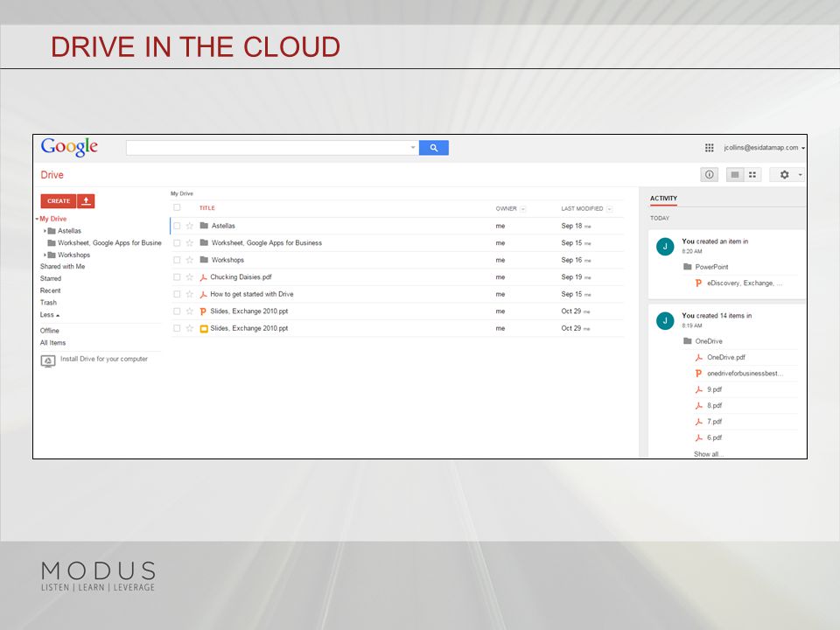Open eDiscovery, Exchange item in activity
Image resolution: width=840 pixels, height=630 pixels.
tap(744, 283)
